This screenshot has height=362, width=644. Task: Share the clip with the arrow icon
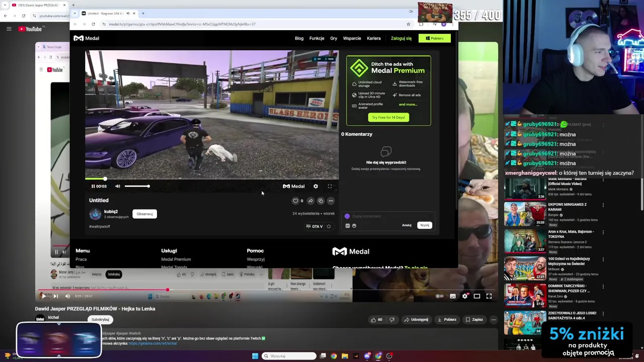coord(310,201)
